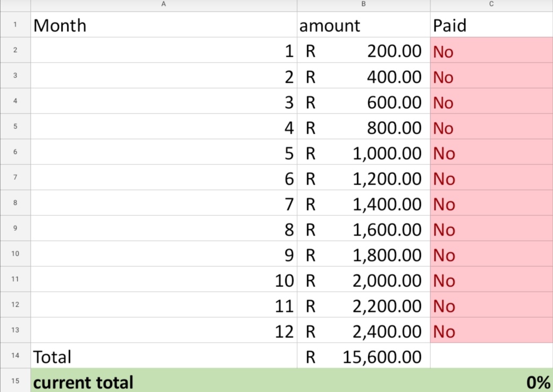Click the amount cell R 800.00
553x392 pixels.
364,126
